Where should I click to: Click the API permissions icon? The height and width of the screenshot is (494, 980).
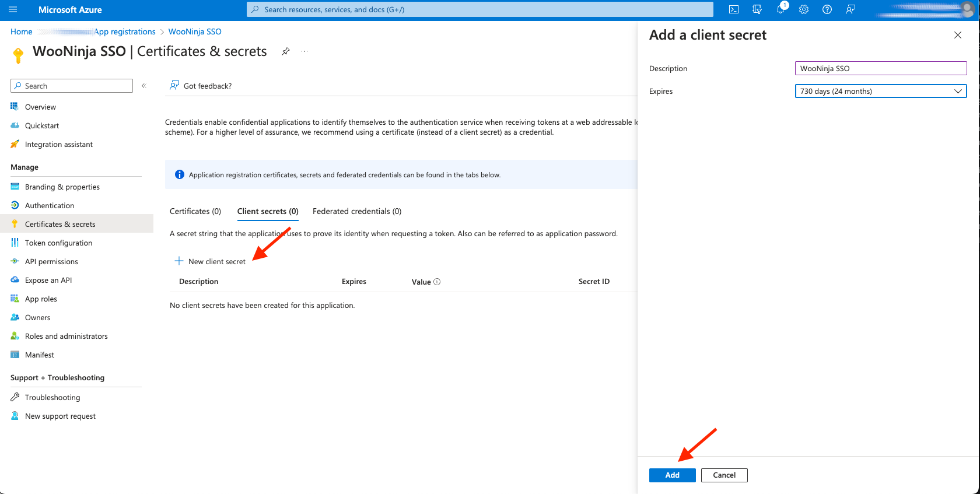[x=15, y=261]
